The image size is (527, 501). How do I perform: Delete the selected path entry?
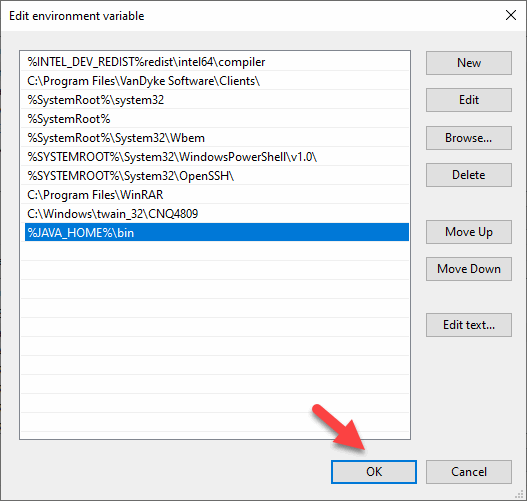469,175
